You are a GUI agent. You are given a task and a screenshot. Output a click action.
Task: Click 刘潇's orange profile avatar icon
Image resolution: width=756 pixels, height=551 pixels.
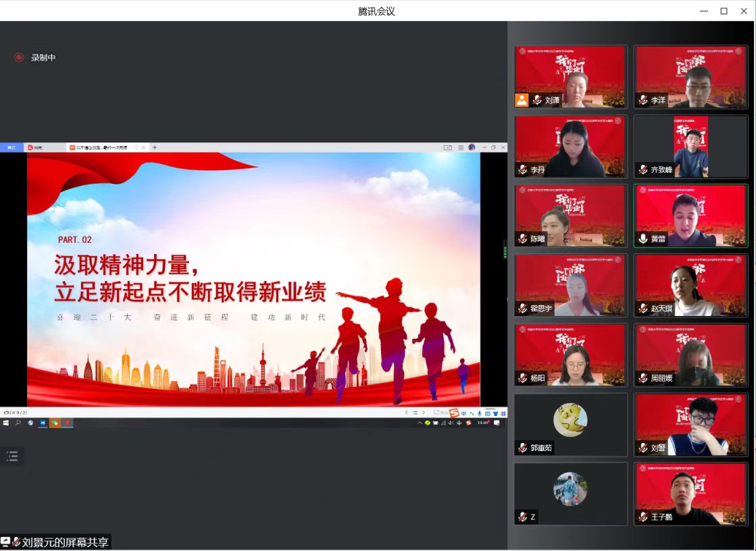tap(522, 100)
